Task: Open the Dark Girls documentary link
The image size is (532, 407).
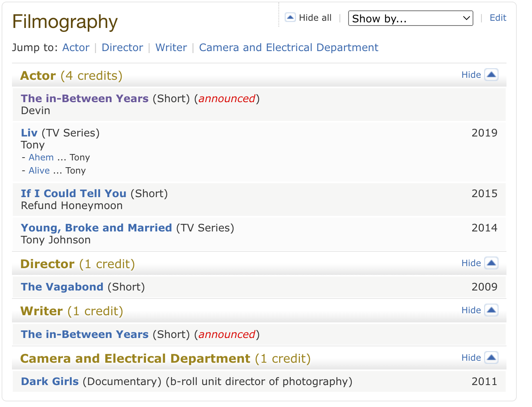Action: coord(50,381)
